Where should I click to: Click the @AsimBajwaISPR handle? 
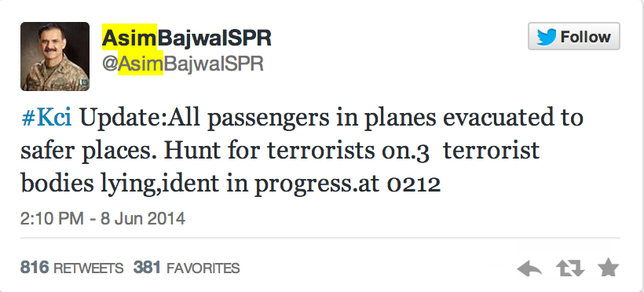click(x=183, y=64)
